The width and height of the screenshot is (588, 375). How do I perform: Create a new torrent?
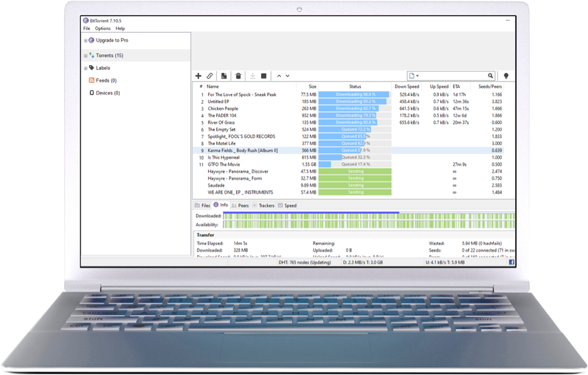click(224, 75)
